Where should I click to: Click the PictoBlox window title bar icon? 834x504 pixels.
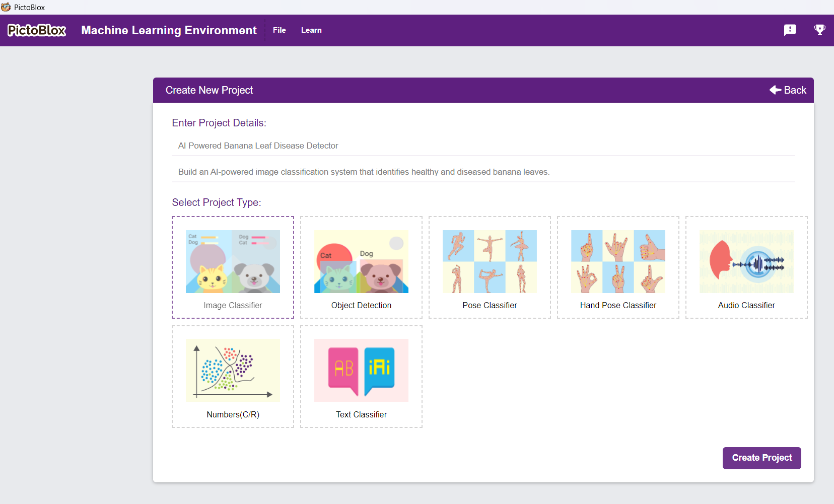[x=6, y=7]
